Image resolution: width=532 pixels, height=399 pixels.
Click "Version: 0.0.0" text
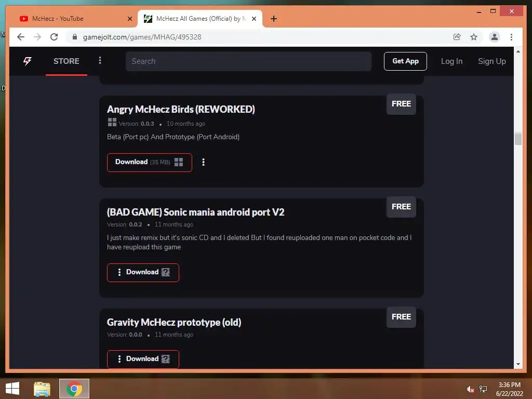[x=125, y=335]
